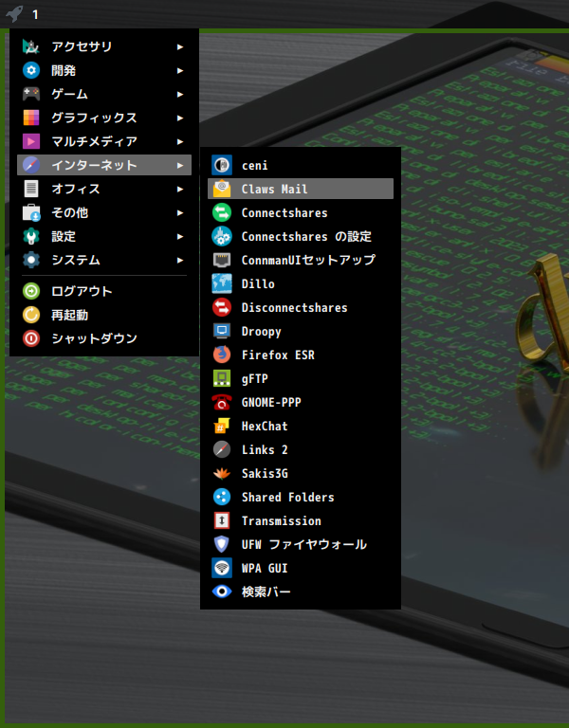Expand the アクセサリ submenu arrow

click(x=180, y=46)
